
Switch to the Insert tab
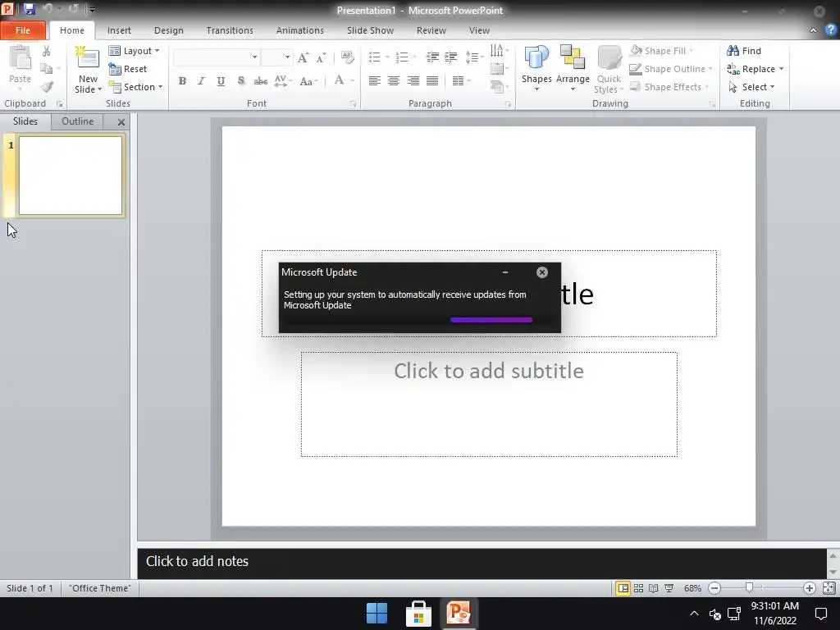[x=119, y=30]
